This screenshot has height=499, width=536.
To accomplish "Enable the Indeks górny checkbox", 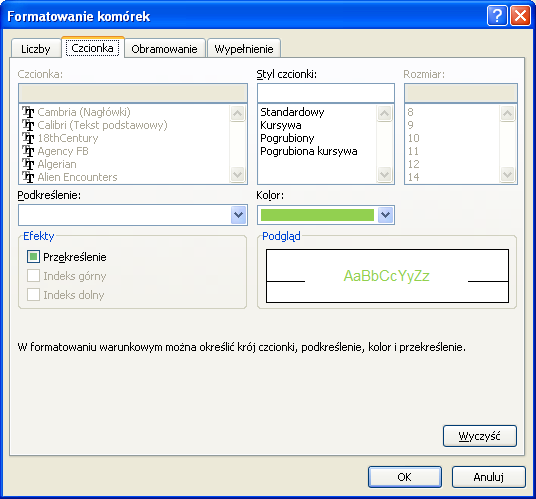I will coord(33,275).
